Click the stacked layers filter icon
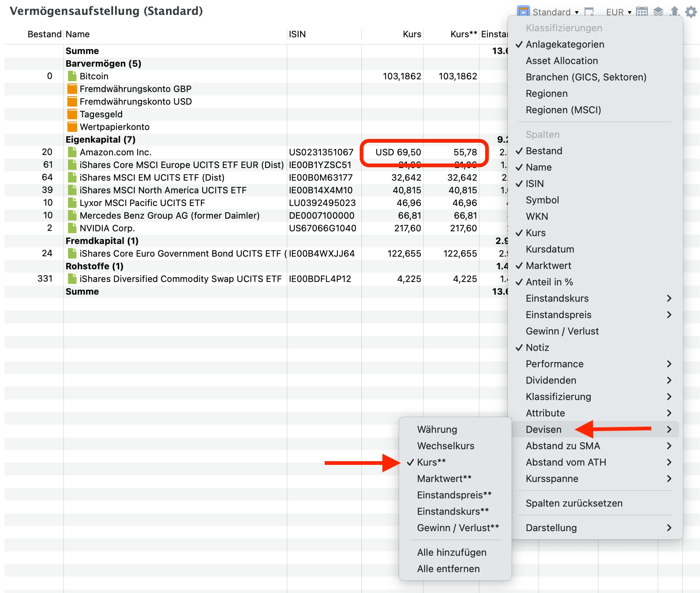Viewport: 700px width, 593px height. (658, 12)
